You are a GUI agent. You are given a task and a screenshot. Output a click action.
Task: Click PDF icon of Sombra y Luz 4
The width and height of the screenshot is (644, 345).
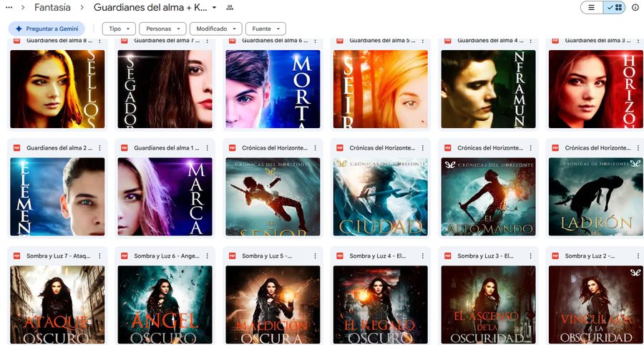pos(340,256)
